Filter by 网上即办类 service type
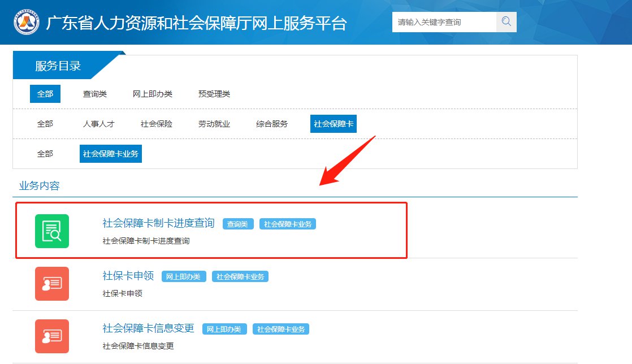 point(153,94)
